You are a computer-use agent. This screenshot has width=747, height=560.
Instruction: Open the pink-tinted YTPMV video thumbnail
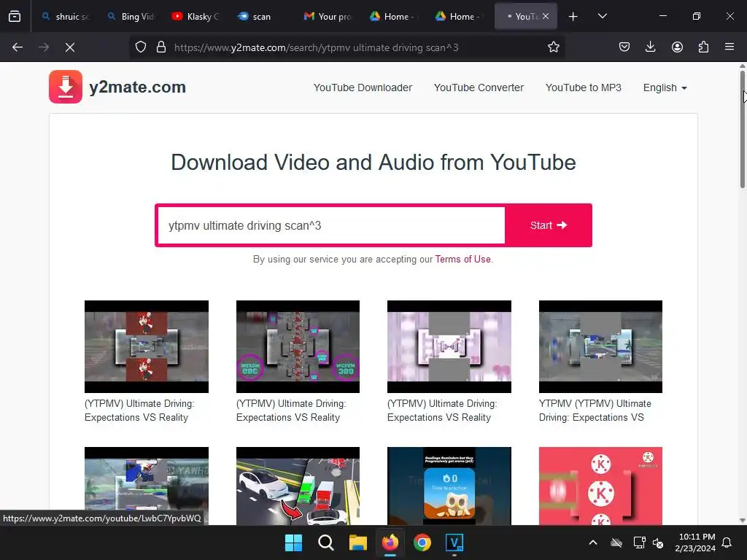(x=449, y=346)
